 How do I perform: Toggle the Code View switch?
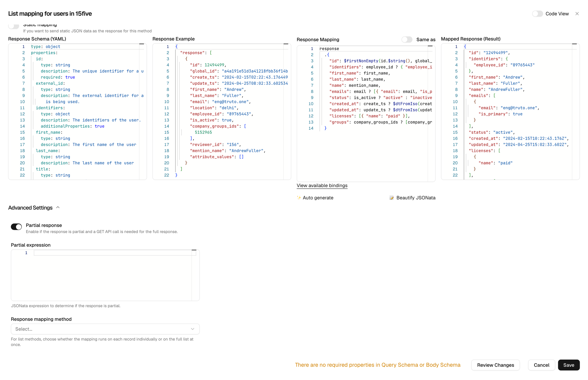pyautogui.click(x=537, y=14)
